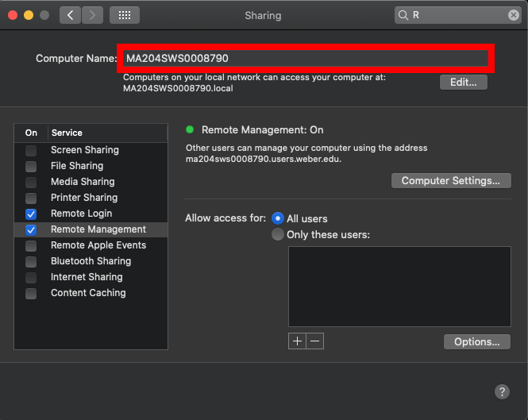The height and width of the screenshot is (420, 528).
Task: Open the Options button
Action: click(x=476, y=341)
